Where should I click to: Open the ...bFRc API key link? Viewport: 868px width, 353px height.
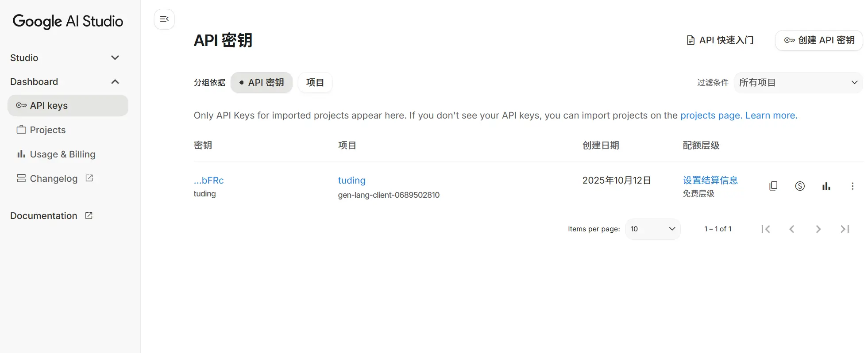(208, 180)
